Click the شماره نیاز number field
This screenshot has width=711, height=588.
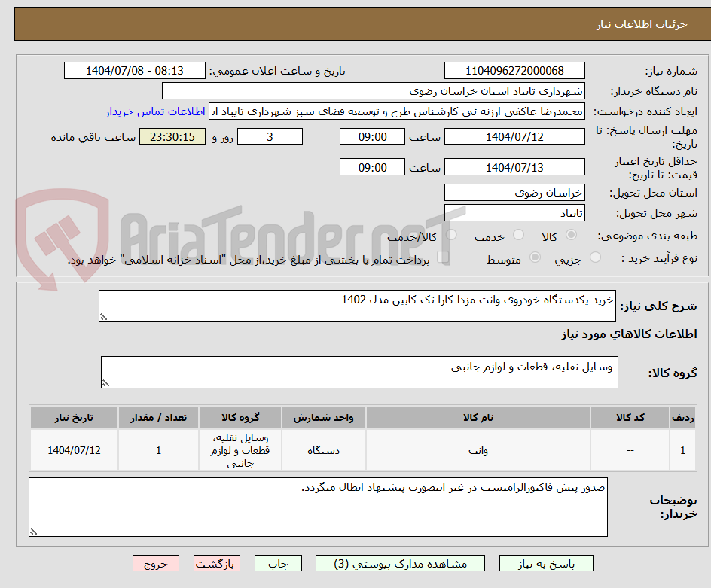pos(515,70)
